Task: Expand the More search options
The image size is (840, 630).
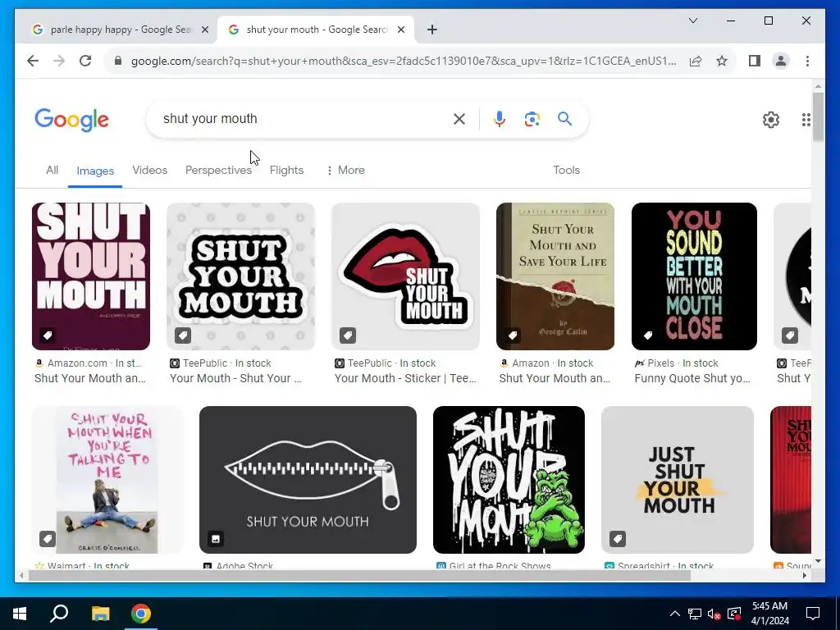Action: point(345,170)
